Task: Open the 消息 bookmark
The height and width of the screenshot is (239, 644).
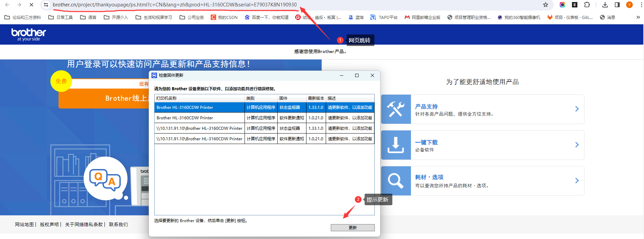Action: (607, 17)
